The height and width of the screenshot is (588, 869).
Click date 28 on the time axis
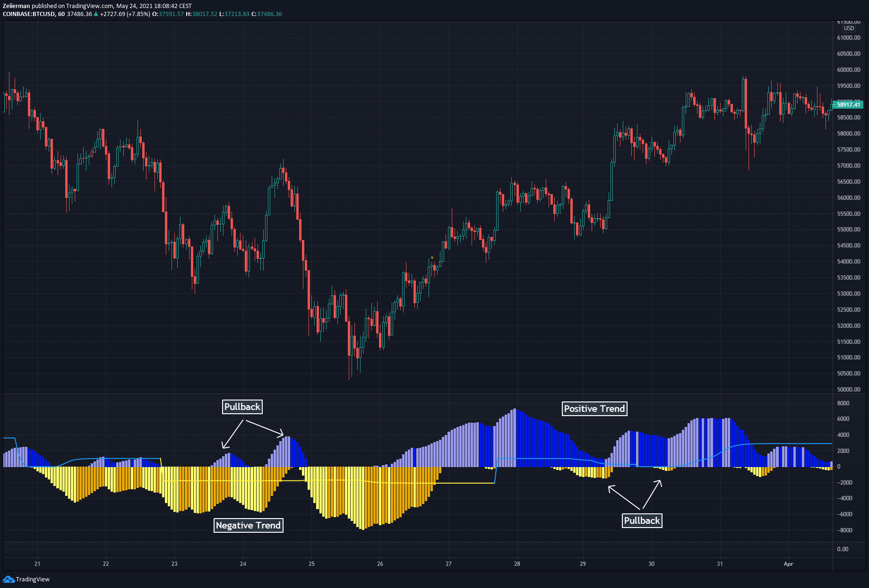(x=517, y=564)
